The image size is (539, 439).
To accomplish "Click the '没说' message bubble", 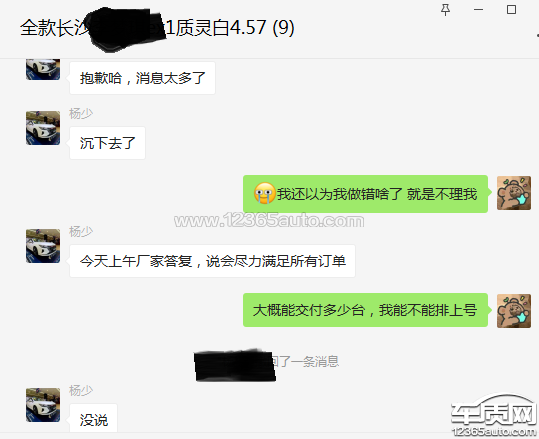I will click(x=94, y=418).
